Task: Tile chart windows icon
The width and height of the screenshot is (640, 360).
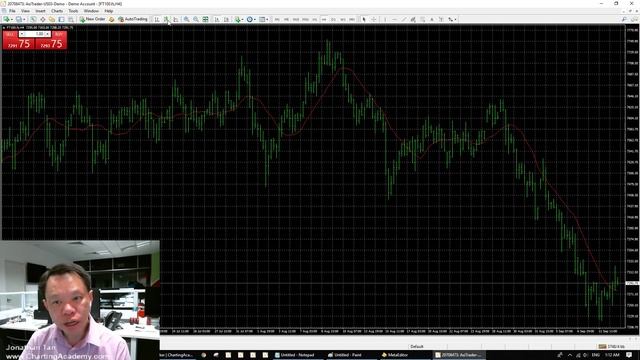Action: (205, 19)
